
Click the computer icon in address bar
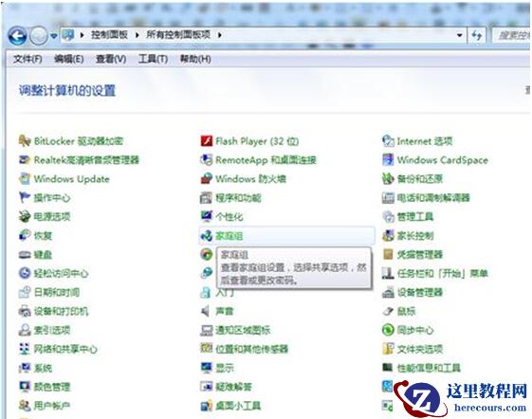point(68,35)
